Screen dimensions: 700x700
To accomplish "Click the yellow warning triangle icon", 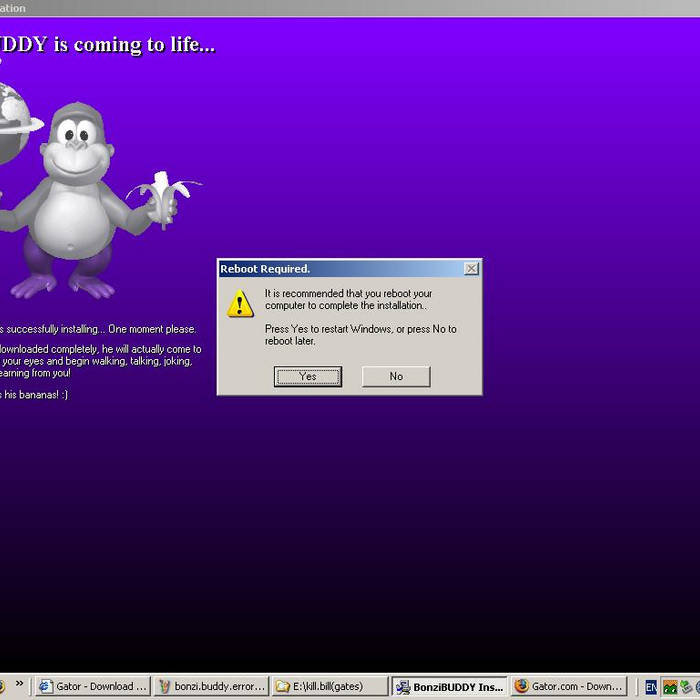I will coord(240,304).
